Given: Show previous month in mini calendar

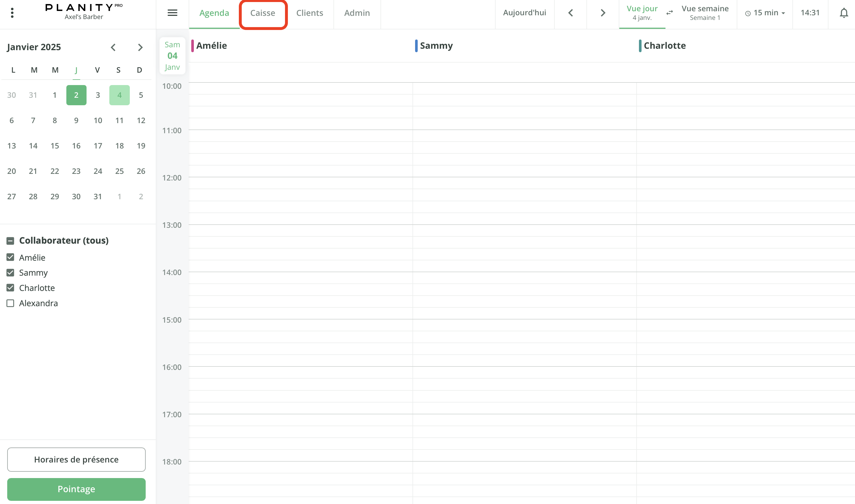Looking at the screenshot, I should 113,47.
